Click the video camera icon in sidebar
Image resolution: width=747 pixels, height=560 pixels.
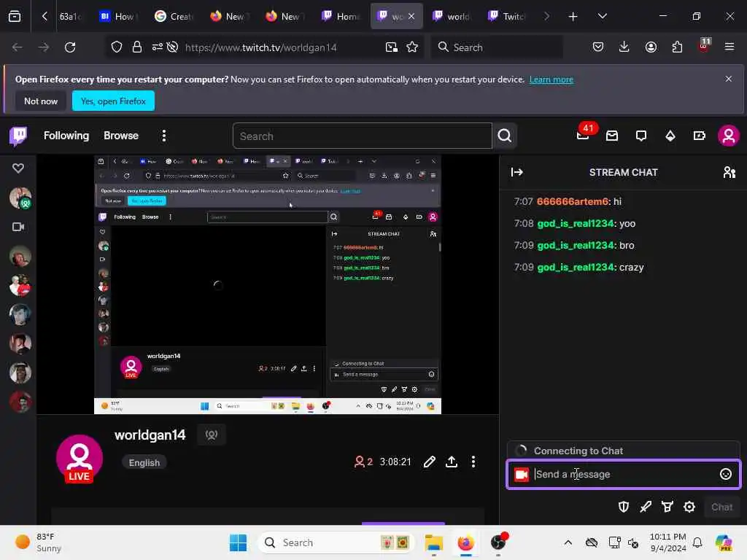pyautogui.click(x=18, y=227)
